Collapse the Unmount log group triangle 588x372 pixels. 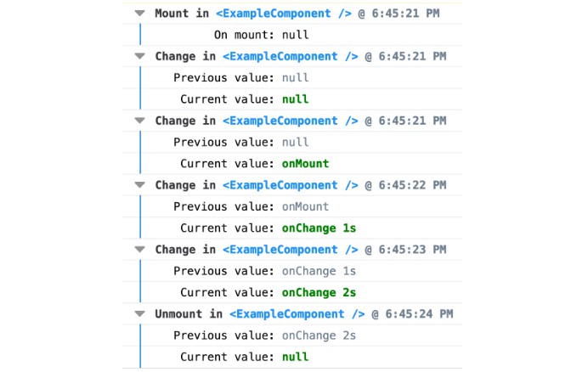(x=140, y=314)
